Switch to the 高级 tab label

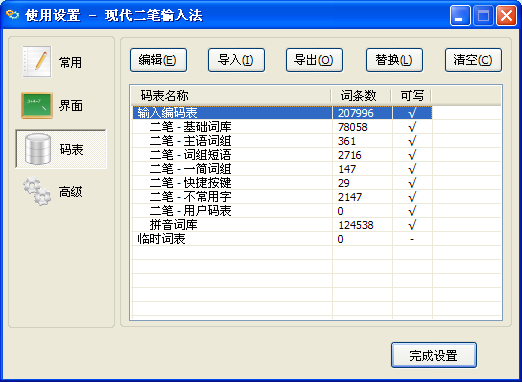pyautogui.click(x=70, y=192)
